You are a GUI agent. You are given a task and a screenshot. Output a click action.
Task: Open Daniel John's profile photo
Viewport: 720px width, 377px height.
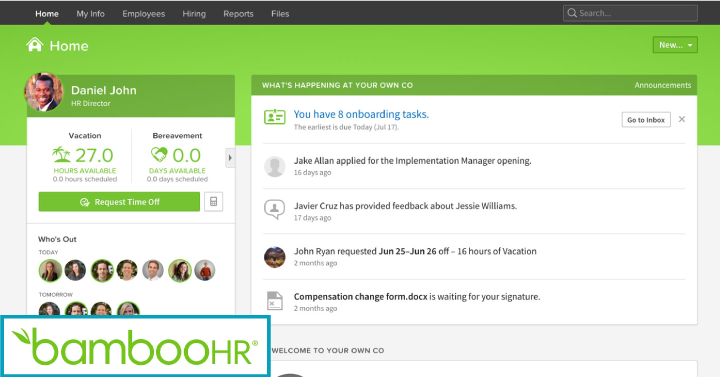(x=44, y=92)
